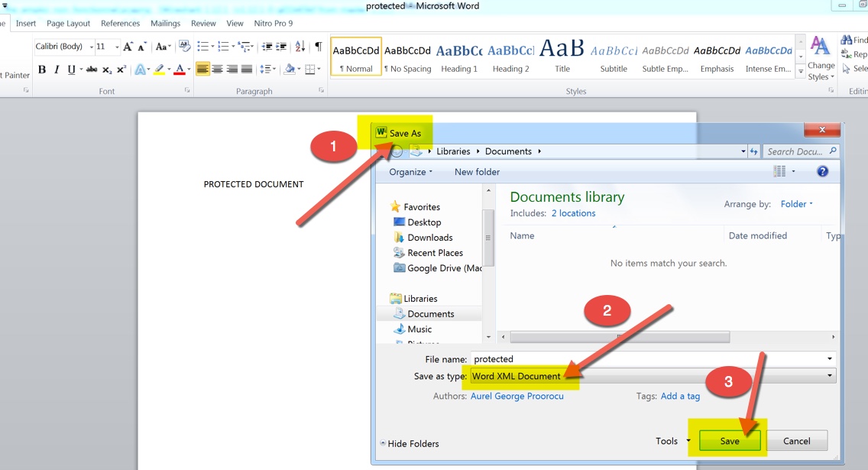Decrease paragraph indent
The width and height of the screenshot is (868, 470).
click(x=267, y=47)
